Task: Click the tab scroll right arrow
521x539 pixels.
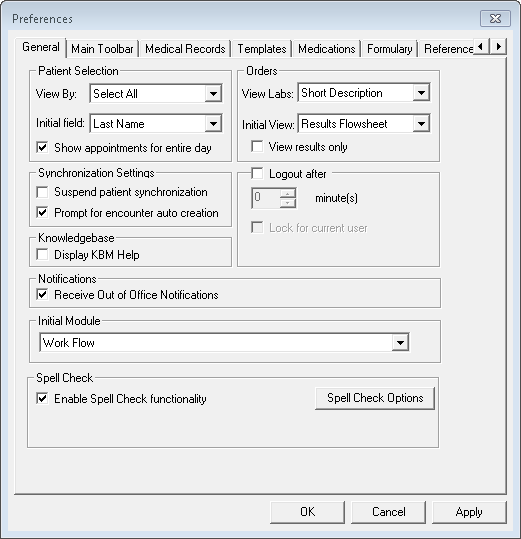Action: tap(498, 46)
